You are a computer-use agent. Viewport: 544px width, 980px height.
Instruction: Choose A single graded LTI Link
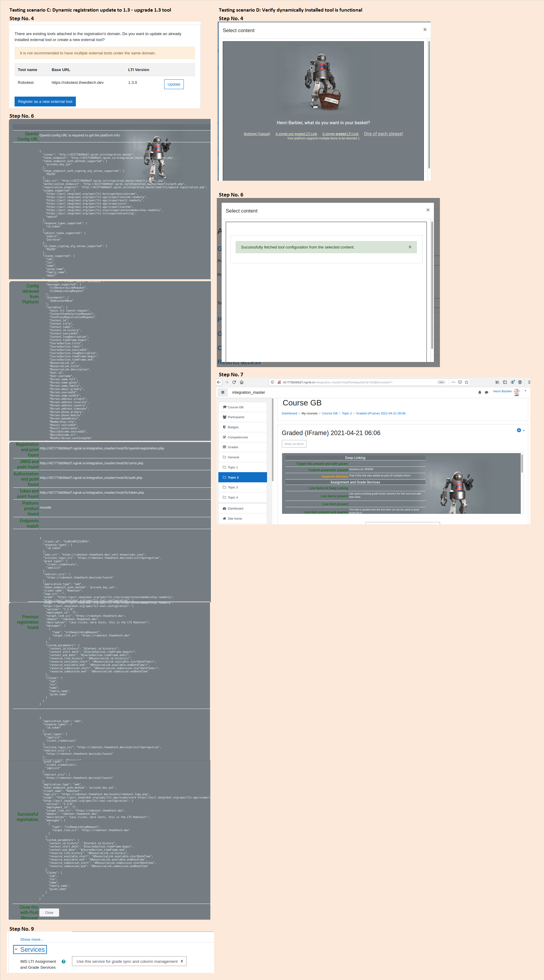(340, 134)
